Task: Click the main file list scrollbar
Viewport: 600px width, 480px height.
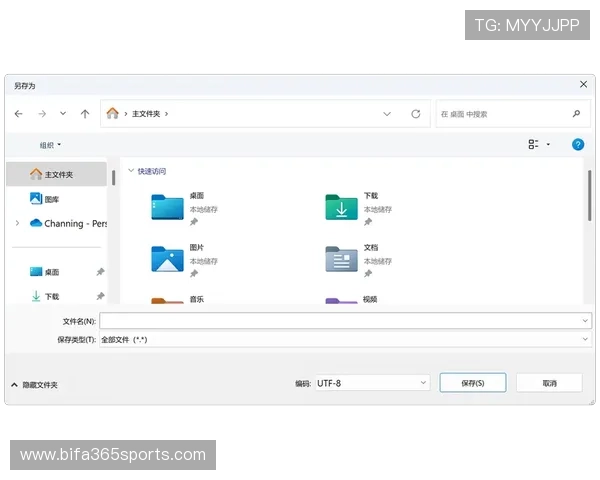Action: (589, 195)
